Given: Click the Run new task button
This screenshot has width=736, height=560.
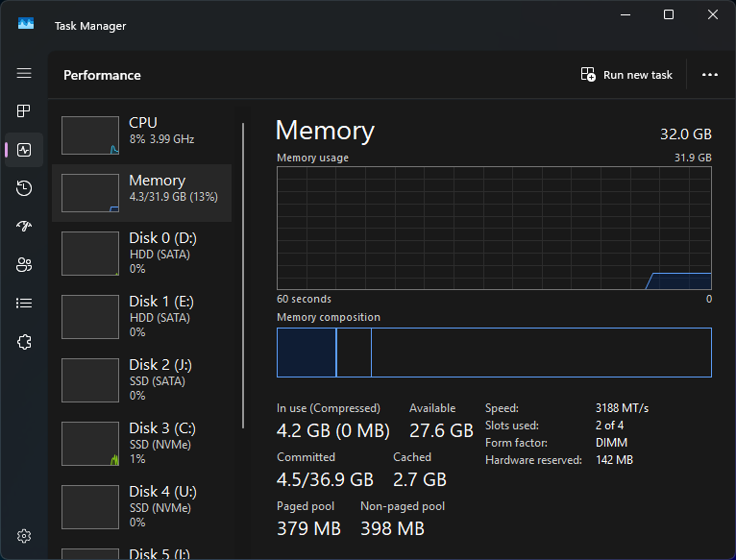Looking at the screenshot, I should coord(626,75).
